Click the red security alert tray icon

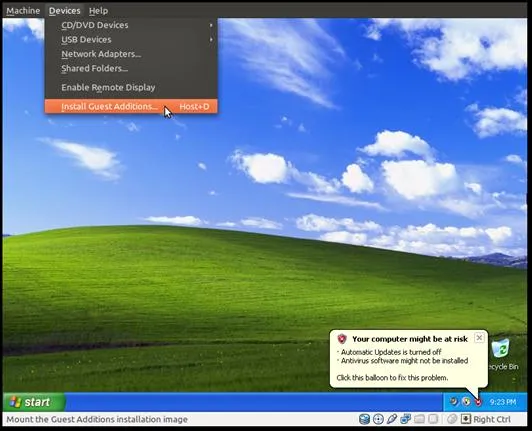[x=478, y=402]
